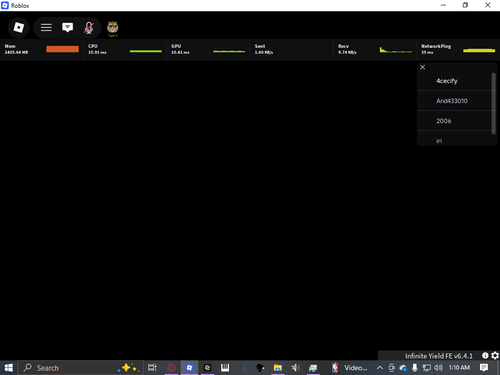Select the GPU performance stat panel
Viewport: 500px width, 375px height.
[x=208, y=49]
